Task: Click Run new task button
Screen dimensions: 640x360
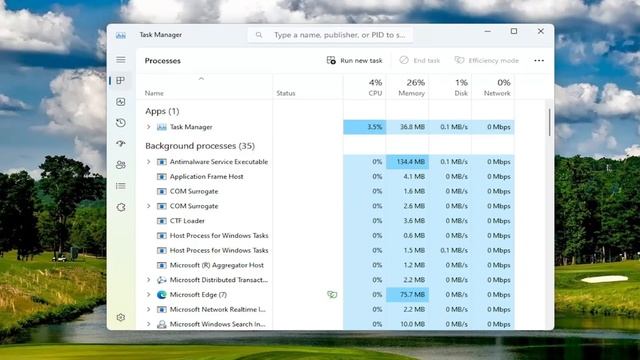Action: [x=354, y=60]
